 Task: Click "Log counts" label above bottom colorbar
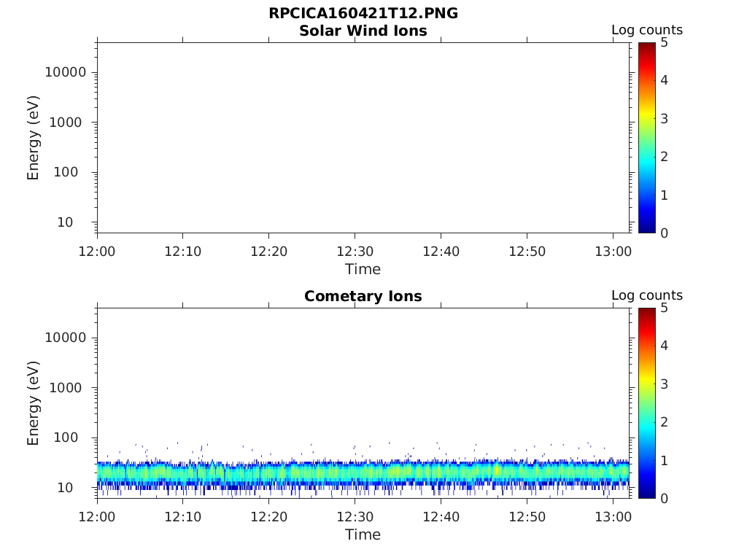pos(646,295)
